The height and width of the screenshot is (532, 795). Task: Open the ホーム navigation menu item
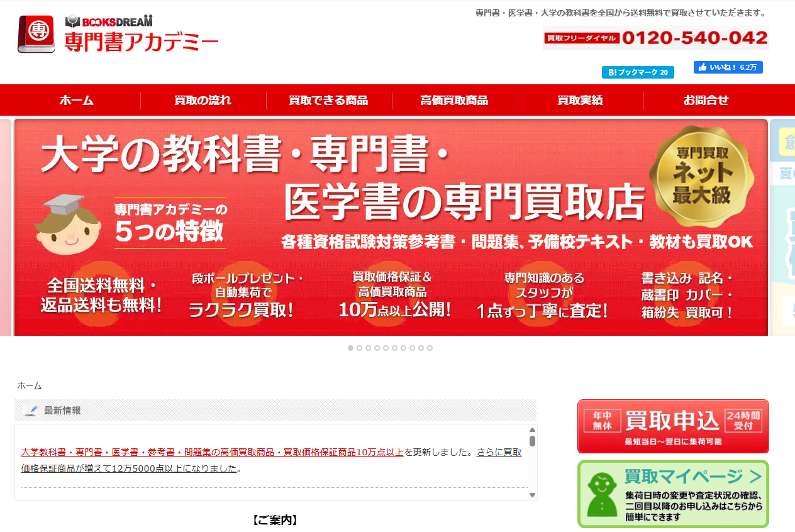pyautogui.click(x=77, y=100)
